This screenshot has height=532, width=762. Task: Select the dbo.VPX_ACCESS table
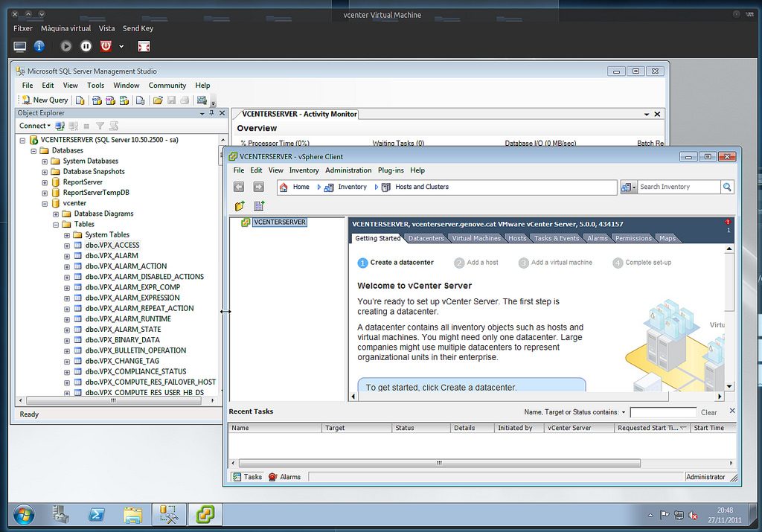(112, 245)
